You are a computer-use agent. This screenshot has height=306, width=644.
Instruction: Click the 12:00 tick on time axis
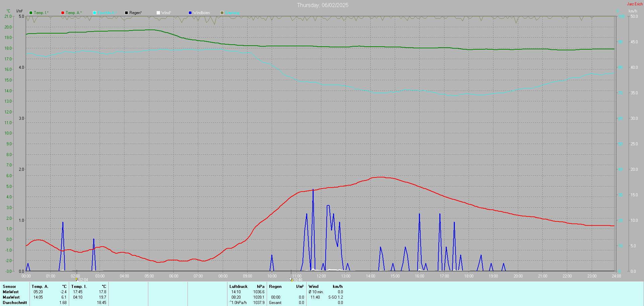click(321, 276)
